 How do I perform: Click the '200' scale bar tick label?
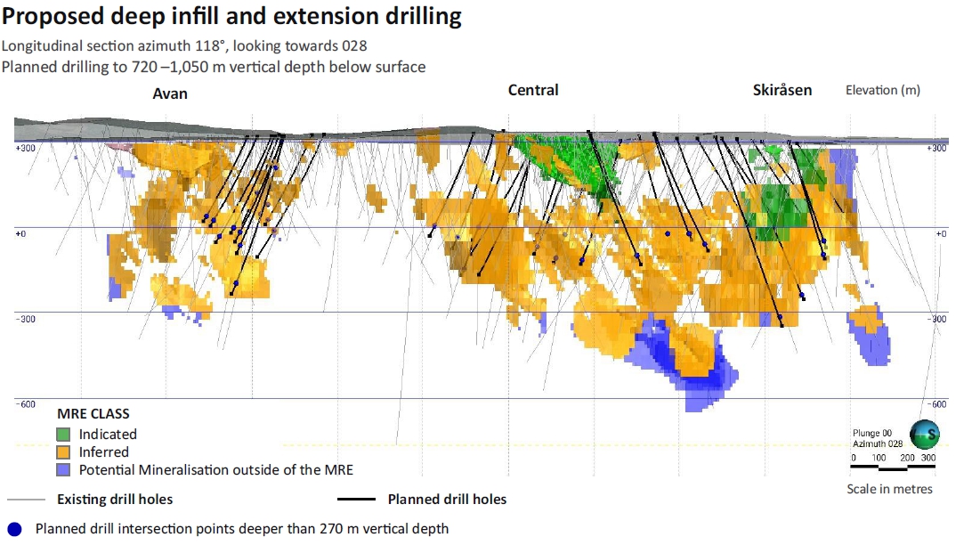pos(908,458)
